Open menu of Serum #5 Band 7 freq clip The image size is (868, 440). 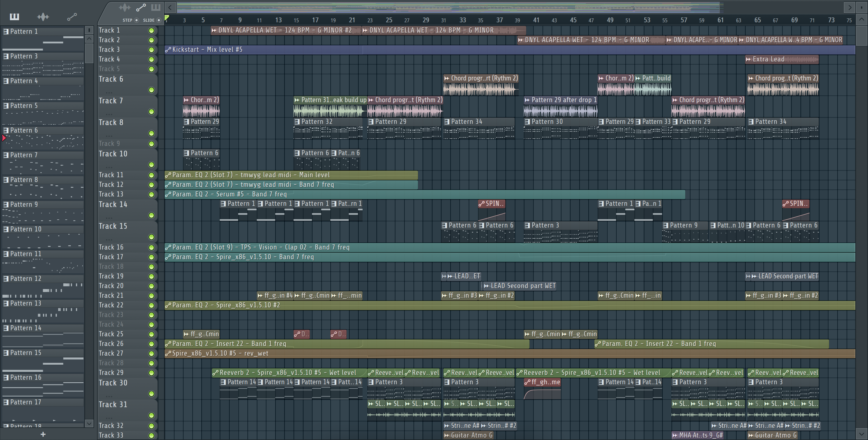(168, 194)
